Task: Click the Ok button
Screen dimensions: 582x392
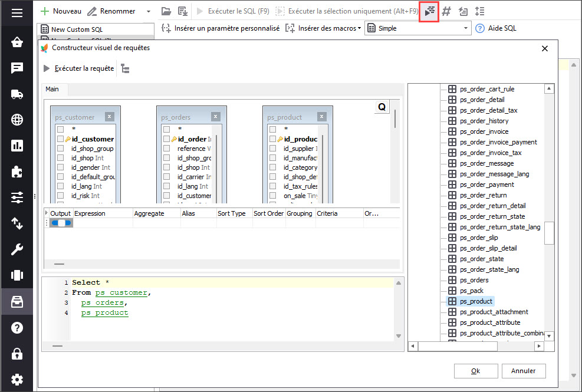Action: [475, 371]
